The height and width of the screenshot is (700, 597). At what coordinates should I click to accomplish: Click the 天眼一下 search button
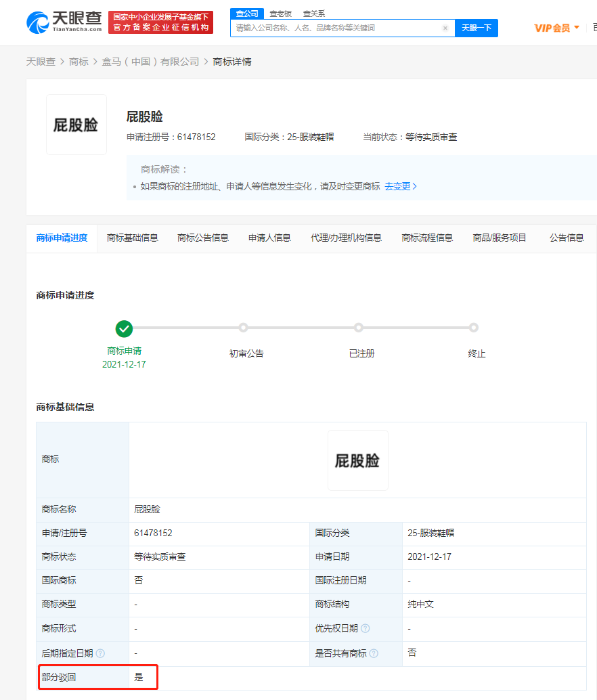click(x=476, y=28)
